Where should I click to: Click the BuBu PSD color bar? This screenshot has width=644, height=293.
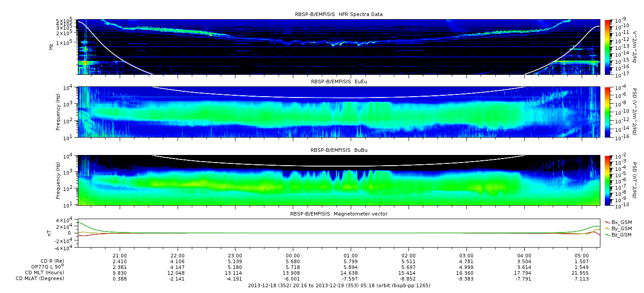[x=607, y=180]
